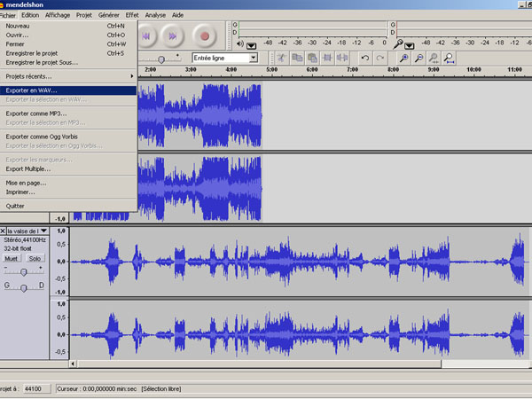The height and width of the screenshot is (399, 532).
Task: Skip to start of track
Action: pyautogui.click(x=146, y=36)
